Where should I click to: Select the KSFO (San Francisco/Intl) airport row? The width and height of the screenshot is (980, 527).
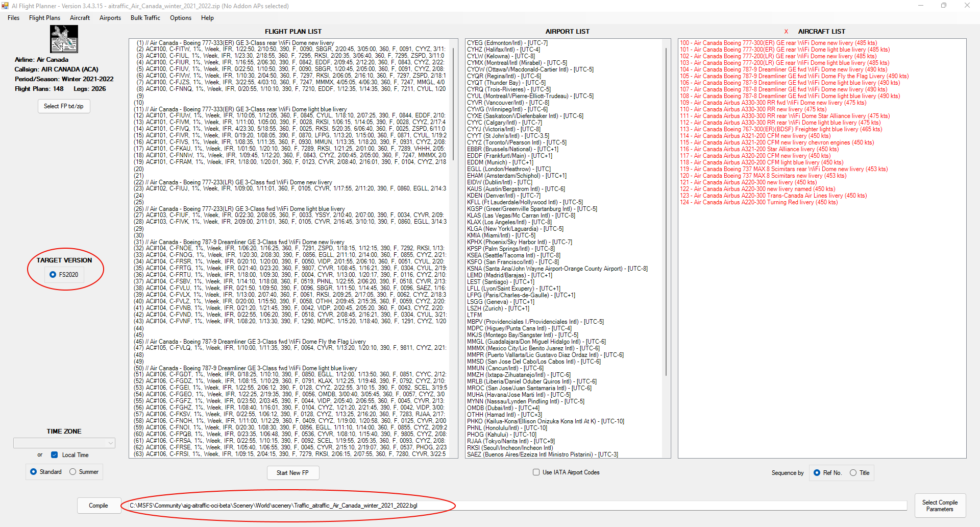point(512,262)
